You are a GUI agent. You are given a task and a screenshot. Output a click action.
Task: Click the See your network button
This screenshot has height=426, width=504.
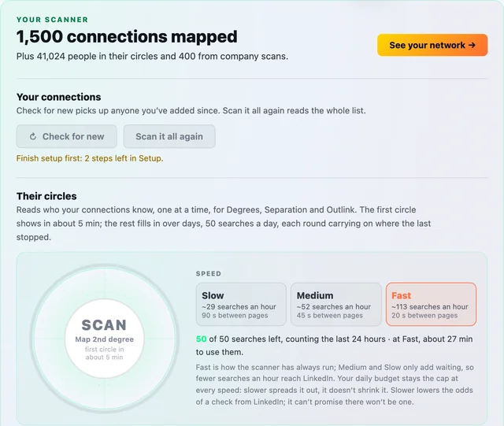[432, 45]
